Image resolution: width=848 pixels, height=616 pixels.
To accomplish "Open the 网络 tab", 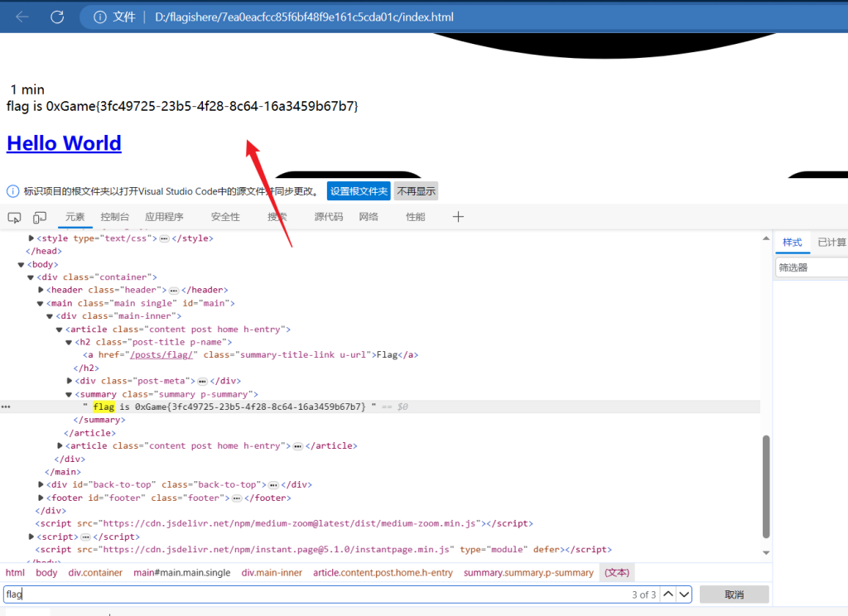I will pos(369,217).
